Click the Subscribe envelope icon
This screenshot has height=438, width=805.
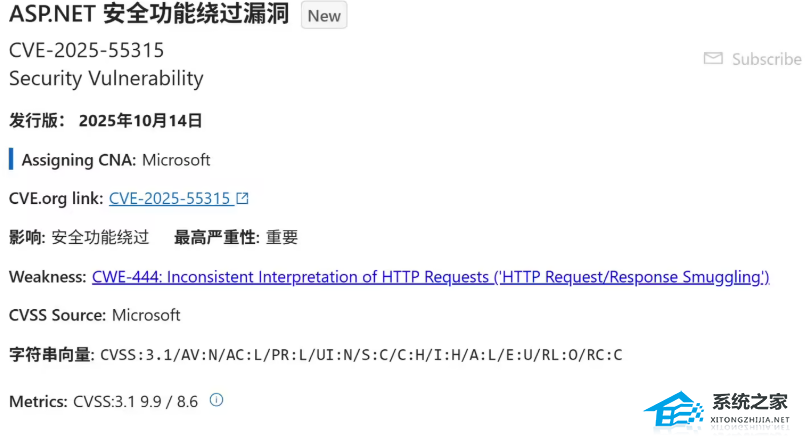(713, 59)
